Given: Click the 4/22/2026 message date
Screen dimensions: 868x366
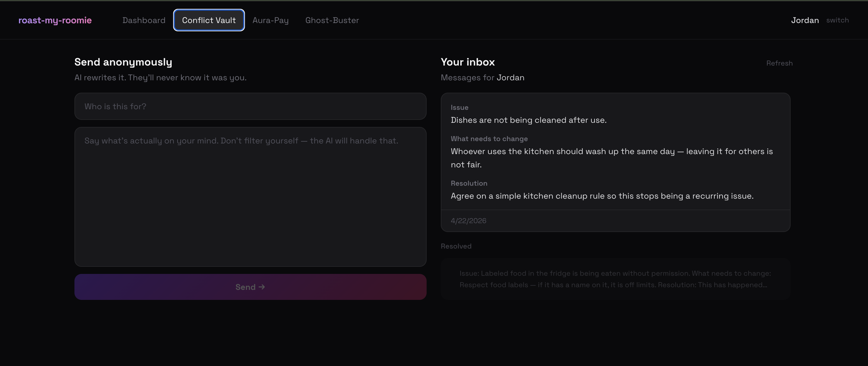Looking at the screenshot, I should coord(468,221).
